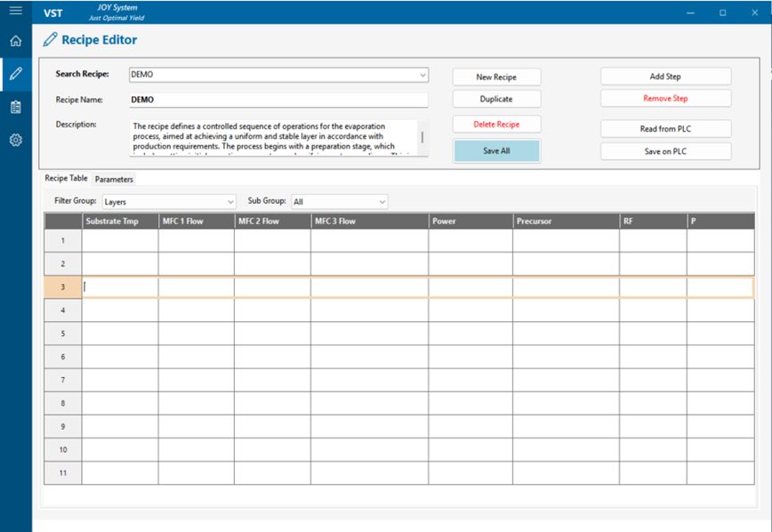Switch to the Parameters tab

(x=114, y=180)
